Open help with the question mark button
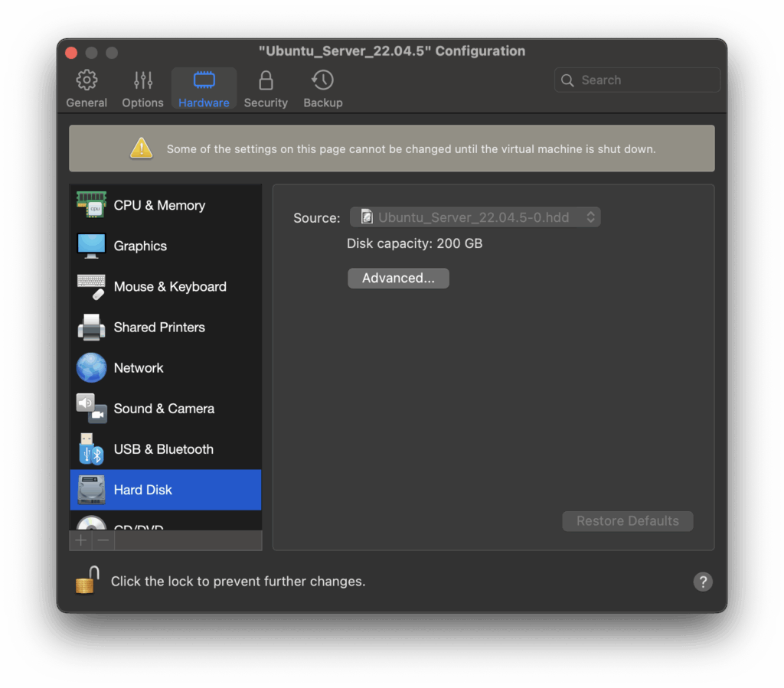The height and width of the screenshot is (688, 784). point(703,582)
